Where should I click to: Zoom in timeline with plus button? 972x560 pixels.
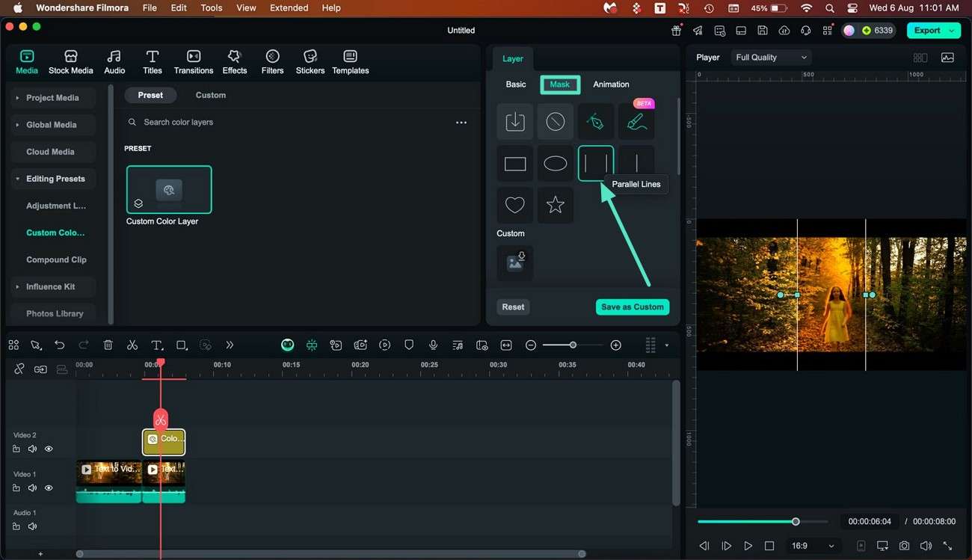pos(616,345)
